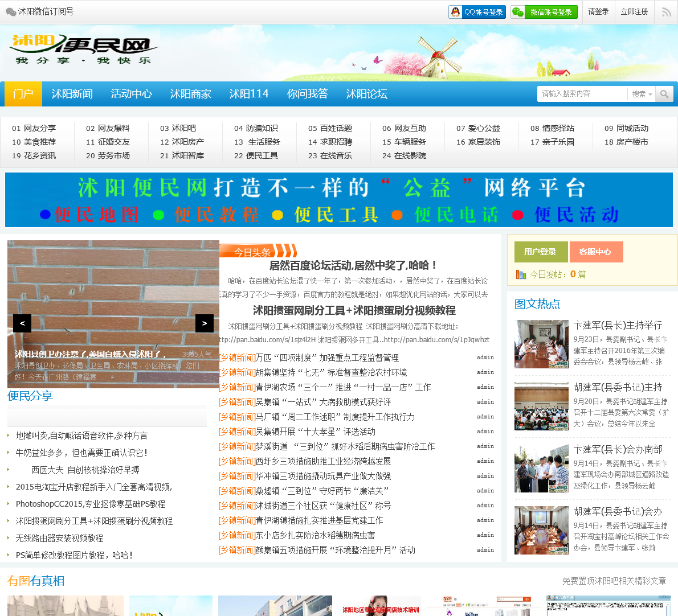The height and width of the screenshot is (616, 678).
Task: Click thumbnail for 卞建军(县长)会办南部
Action: click(x=541, y=468)
